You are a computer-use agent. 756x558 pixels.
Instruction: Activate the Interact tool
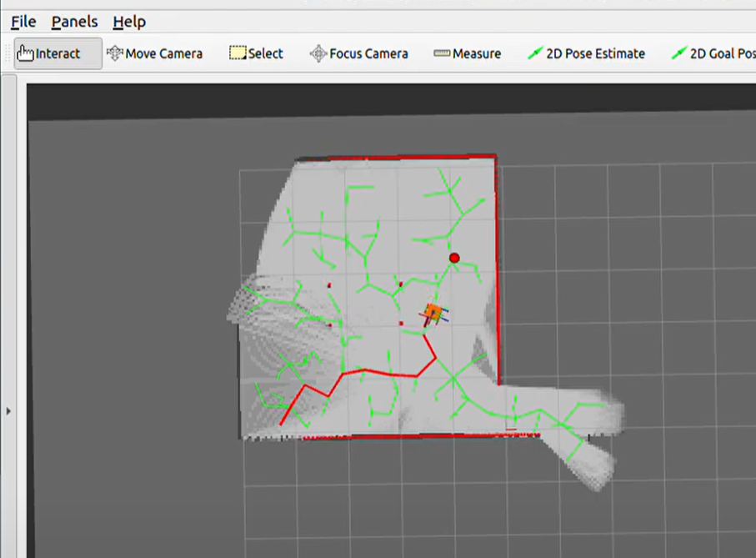[x=49, y=53]
